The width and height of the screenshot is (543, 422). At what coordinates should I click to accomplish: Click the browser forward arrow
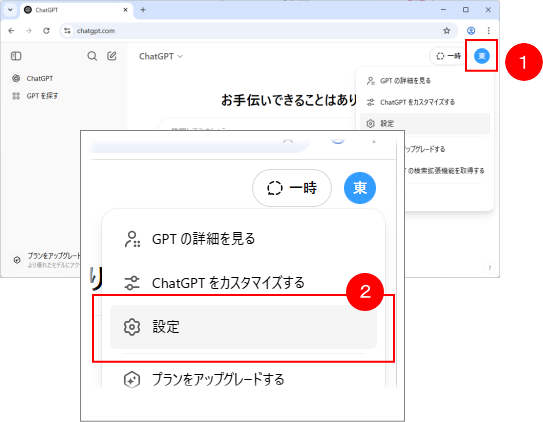pos(29,31)
